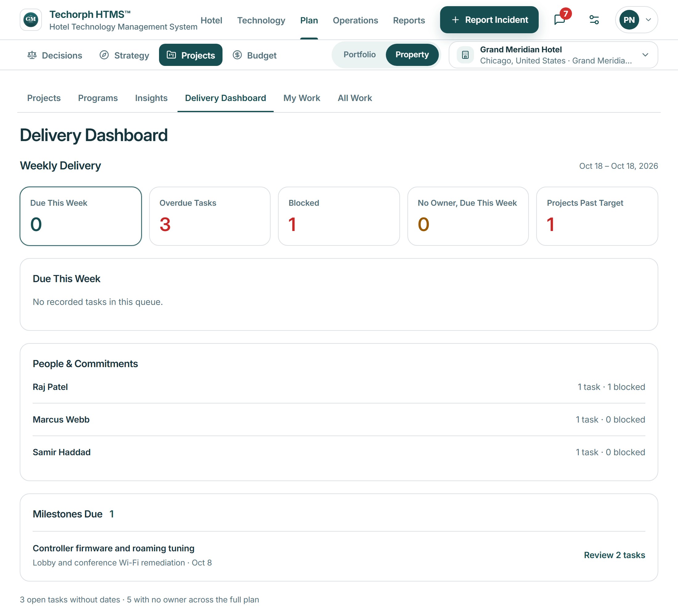Click the Samir Haddad row
Screen dimensions: 678x616
click(x=339, y=452)
